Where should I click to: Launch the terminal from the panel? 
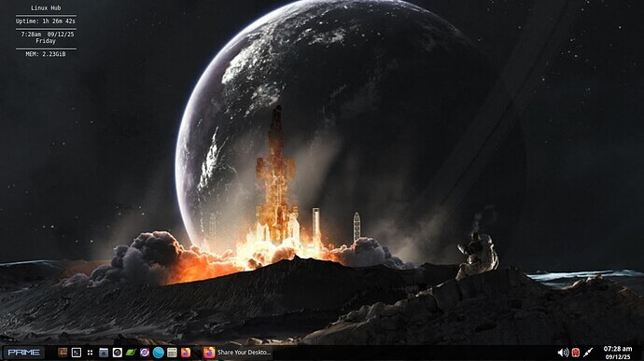(x=77, y=353)
